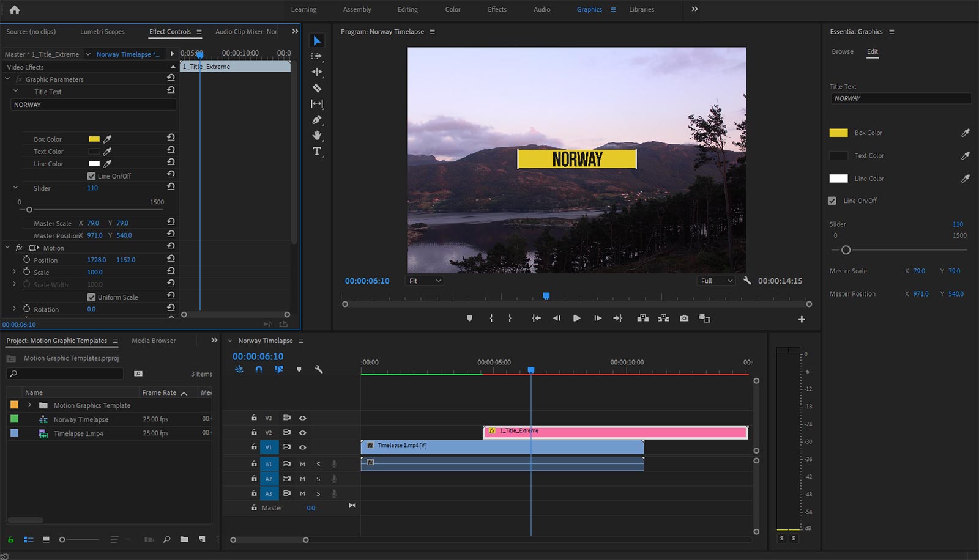This screenshot has height=560, width=979.
Task: Select the Track Select Forward tool
Action: pyautogui.click(x=317, y=56)
